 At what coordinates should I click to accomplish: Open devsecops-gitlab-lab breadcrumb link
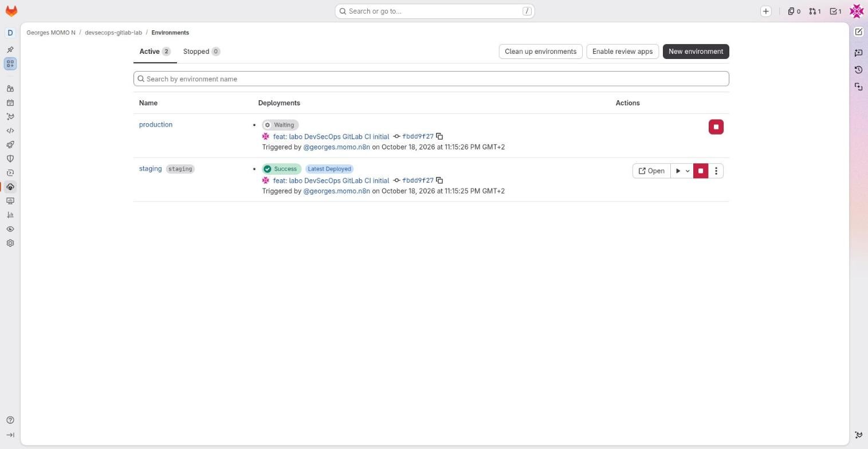tap(113, 33)
